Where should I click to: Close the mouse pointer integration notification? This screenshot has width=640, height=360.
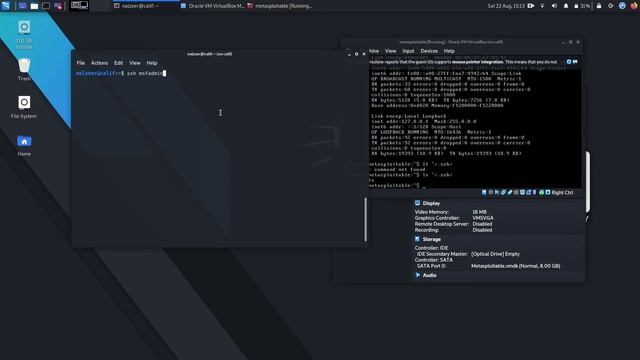(569, 62)
